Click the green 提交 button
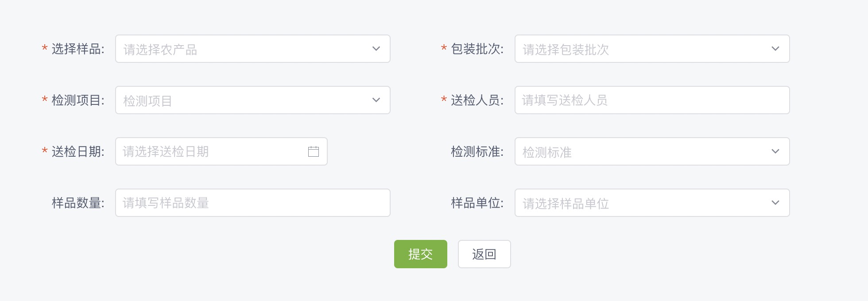Viewport: 868px width, 301px height. pyautogui.click(x=421, y=254)
